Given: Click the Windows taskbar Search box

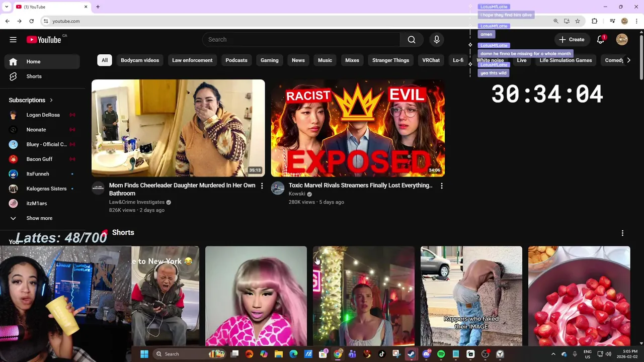Looking at the screenshot, I should pos(189,354).
